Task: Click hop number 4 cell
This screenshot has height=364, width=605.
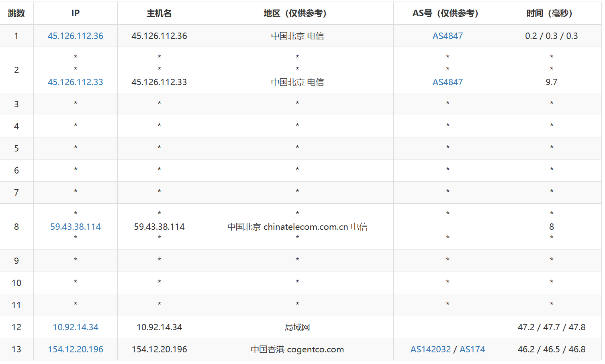Action: coord(16,126)
